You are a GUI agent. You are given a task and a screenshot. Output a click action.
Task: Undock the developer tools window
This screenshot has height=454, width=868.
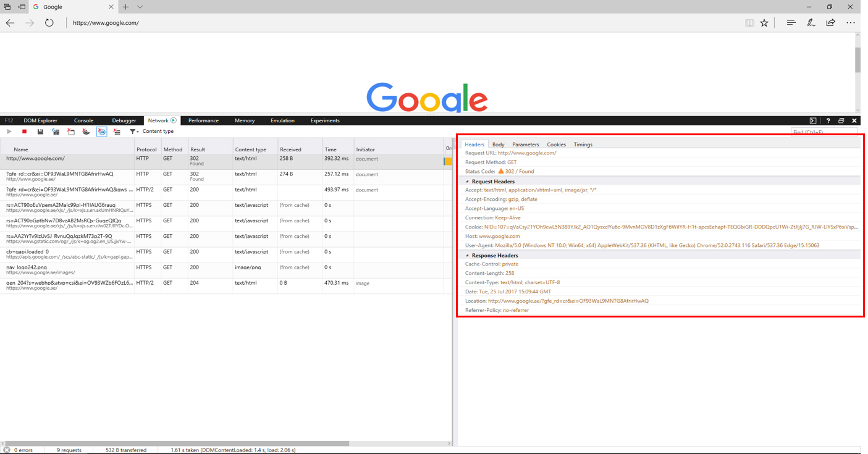[x=841, y=120]
